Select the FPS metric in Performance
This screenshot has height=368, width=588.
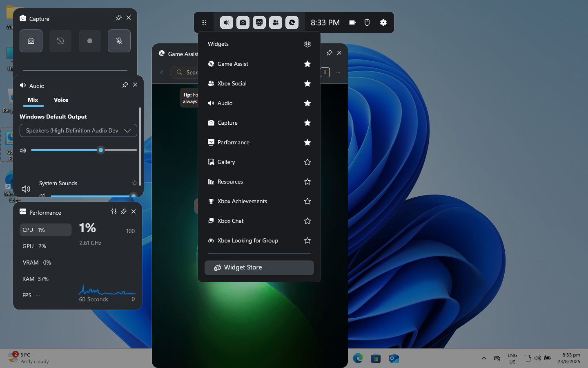click(46, 295)
